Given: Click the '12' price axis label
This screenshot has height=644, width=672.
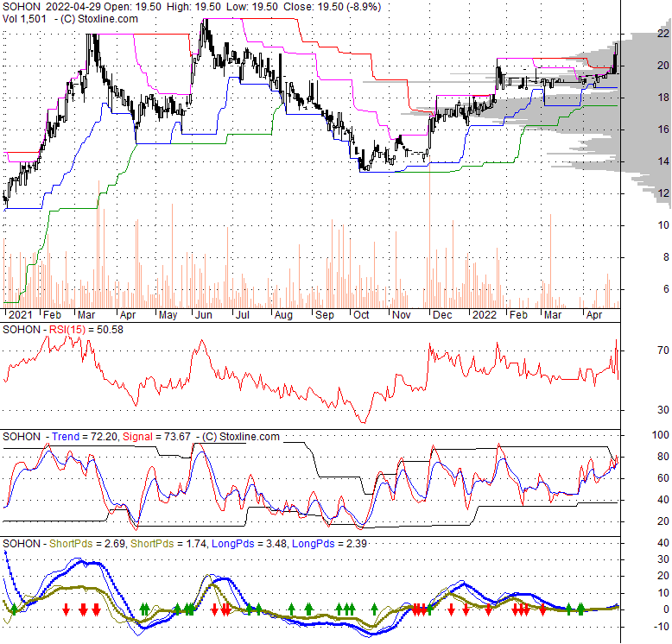Looking at the screenshot, I should pos(663,193).
